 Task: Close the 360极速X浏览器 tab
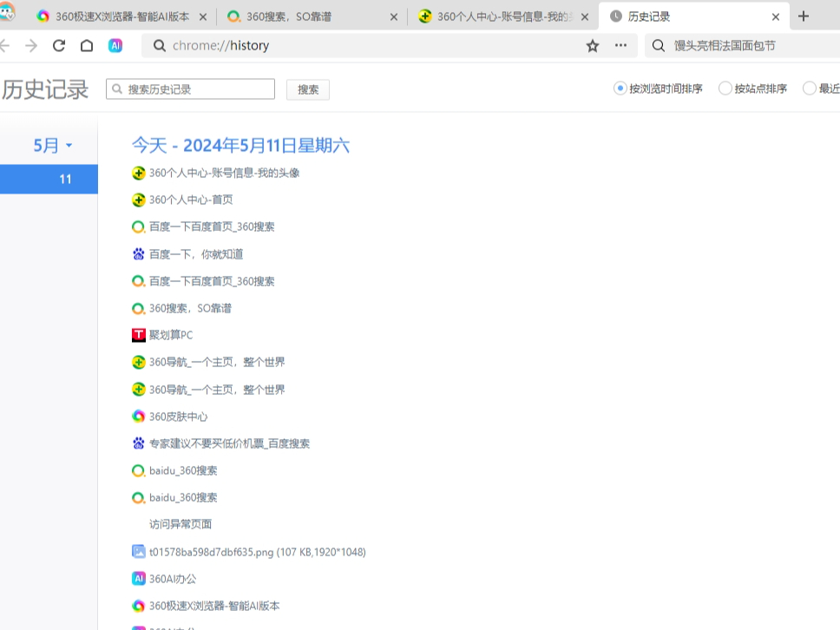click(x=203, y=17)
